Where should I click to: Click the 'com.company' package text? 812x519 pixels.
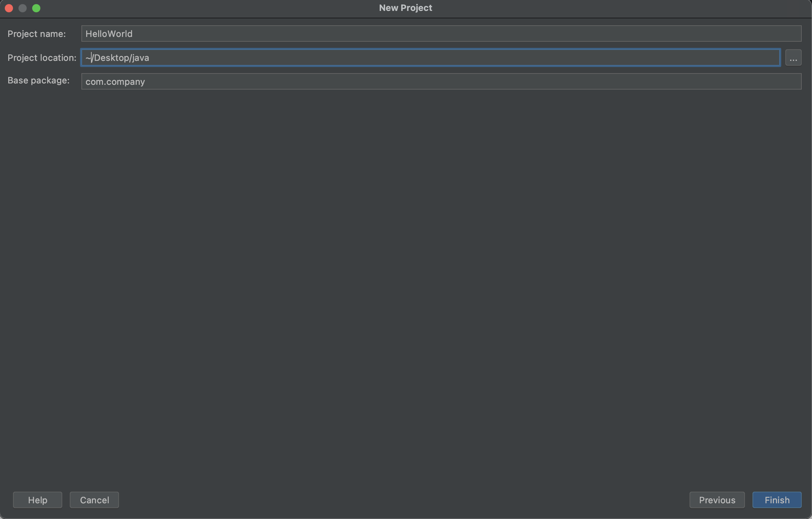click(115, 82)
